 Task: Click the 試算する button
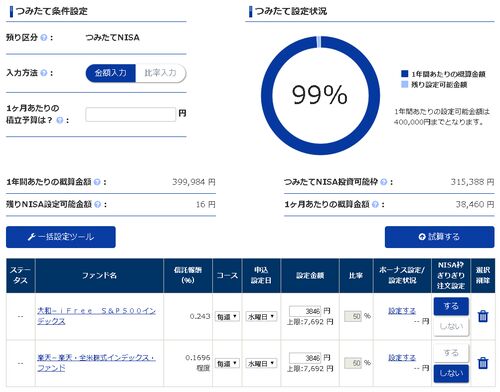[x=439, y=237]
